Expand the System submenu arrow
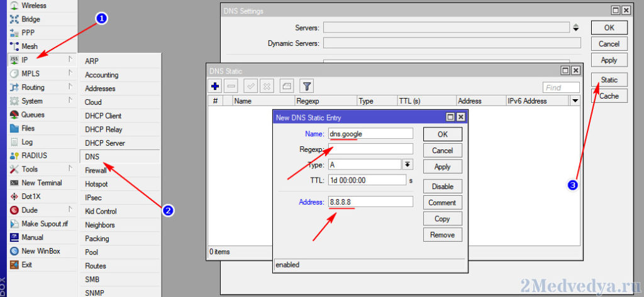The height and width of the screenshot is (297, 644). 70,100
